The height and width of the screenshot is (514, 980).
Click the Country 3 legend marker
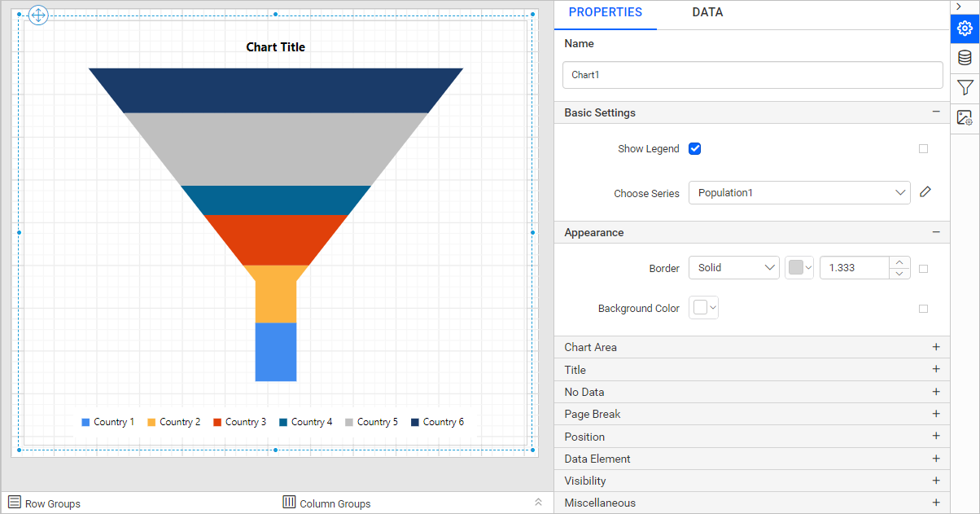[217, 423]
